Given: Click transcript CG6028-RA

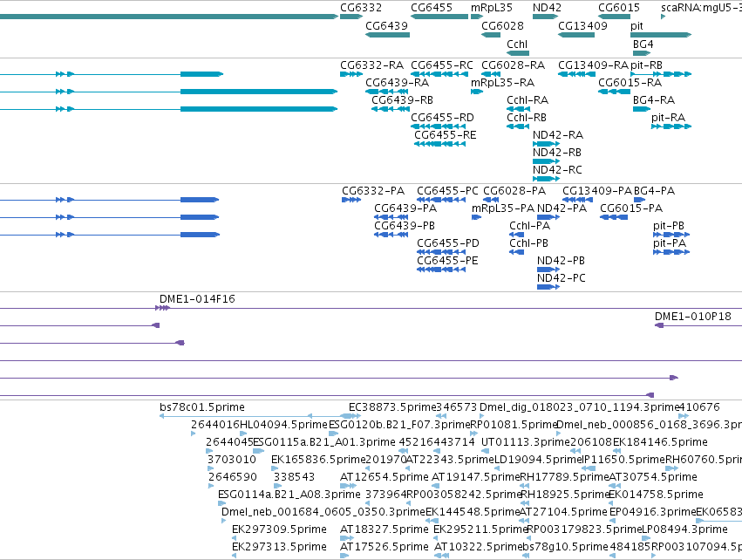Looking at the screenshot, I should [513, 65].
